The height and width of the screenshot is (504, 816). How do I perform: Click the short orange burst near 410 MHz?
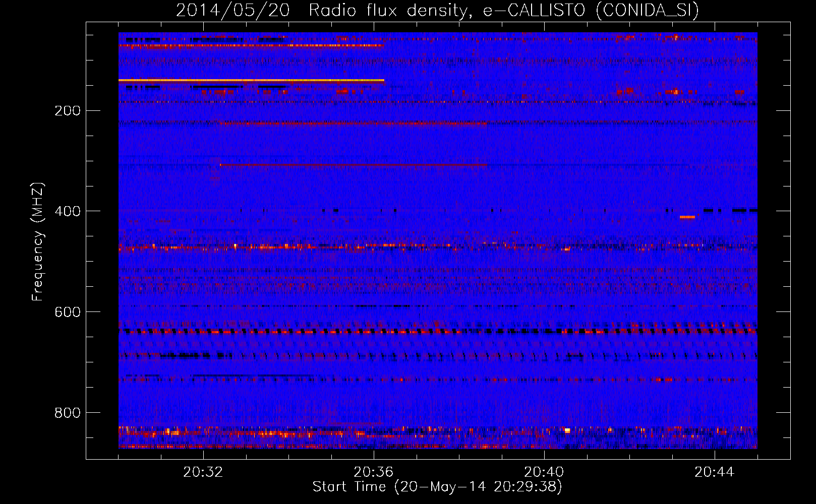(687, 217)
